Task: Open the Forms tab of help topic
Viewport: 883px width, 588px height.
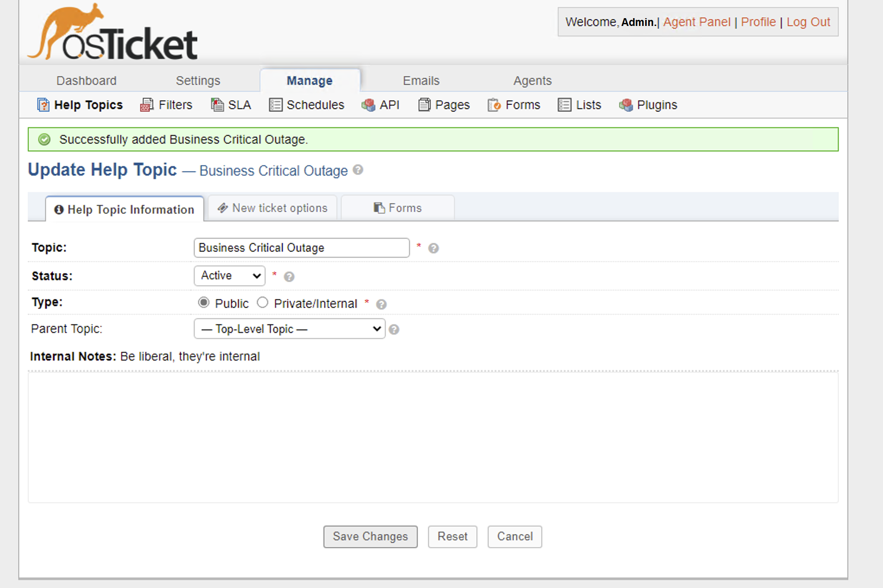Action: pyautogui.click(x=397, y=208)
